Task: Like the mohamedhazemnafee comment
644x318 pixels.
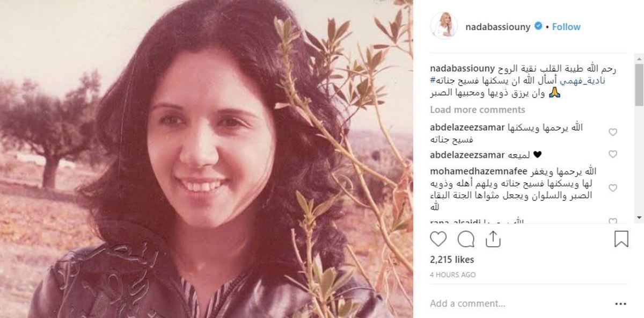Action: pyautogui.click(x=613, y=188)
